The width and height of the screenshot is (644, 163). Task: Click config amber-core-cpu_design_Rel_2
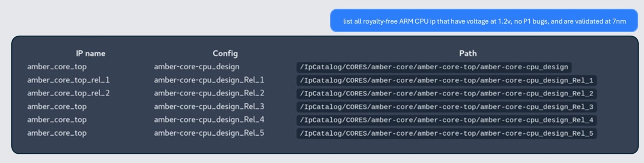click(x=209, y=93)
